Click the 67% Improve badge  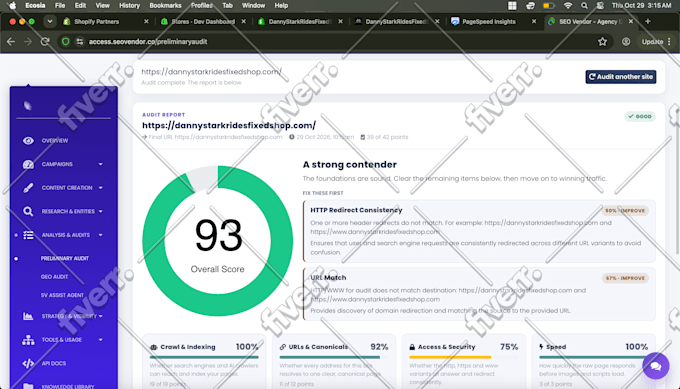click(625, 278)
